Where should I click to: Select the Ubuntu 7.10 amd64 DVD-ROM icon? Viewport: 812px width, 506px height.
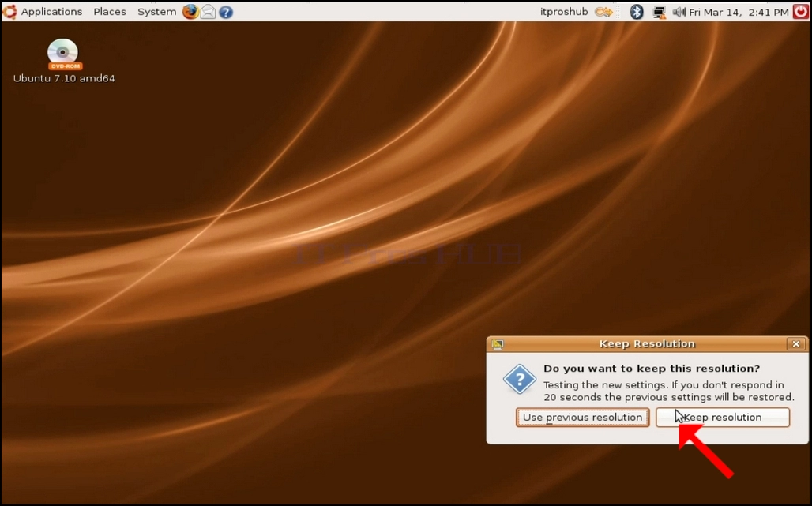(63, 54)
